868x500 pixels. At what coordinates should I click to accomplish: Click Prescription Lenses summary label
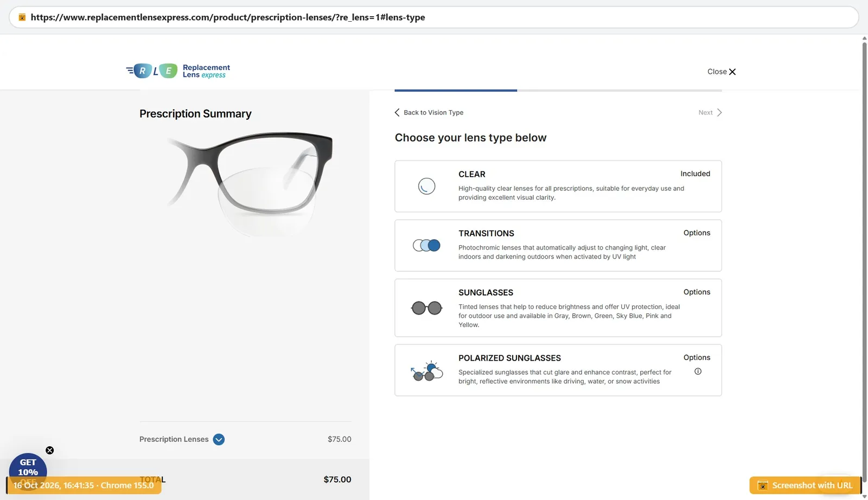tap(174, 439)
